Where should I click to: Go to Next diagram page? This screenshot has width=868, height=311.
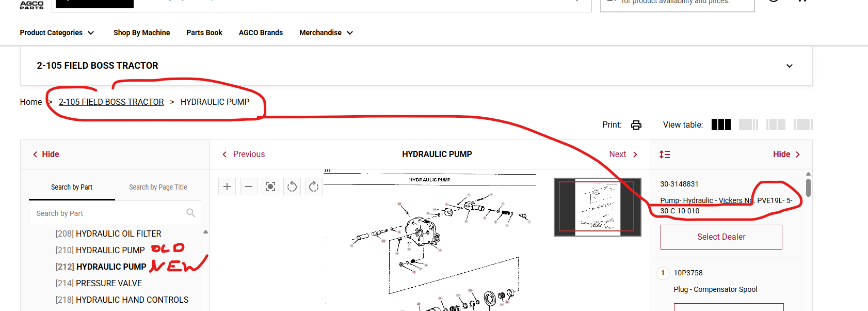coord(623,154)
